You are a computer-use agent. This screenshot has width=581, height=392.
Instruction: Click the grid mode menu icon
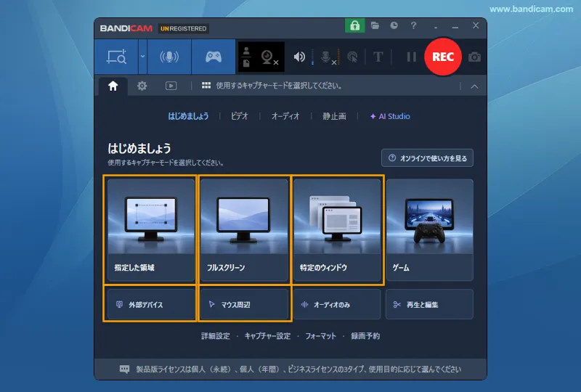[206, 86]
